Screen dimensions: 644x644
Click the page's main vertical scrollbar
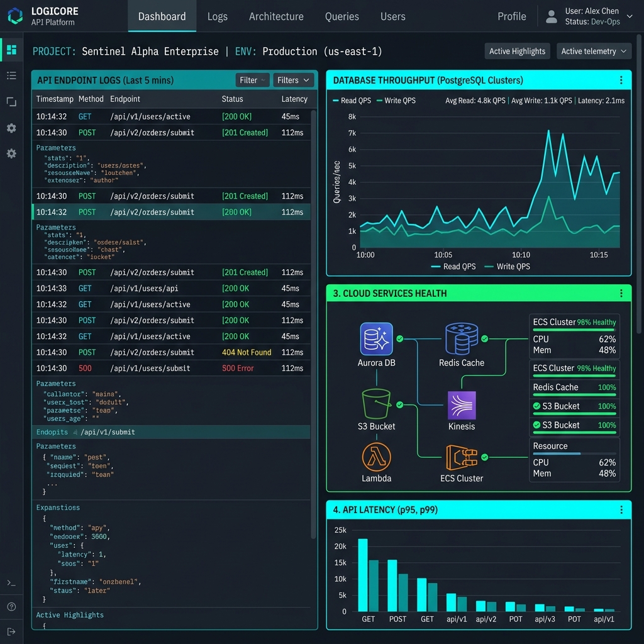click(x=639, y=184)
